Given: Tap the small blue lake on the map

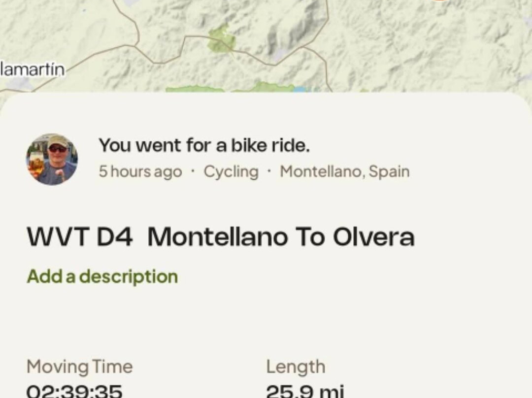Looking at the screenshot, I should click(300, 89).
